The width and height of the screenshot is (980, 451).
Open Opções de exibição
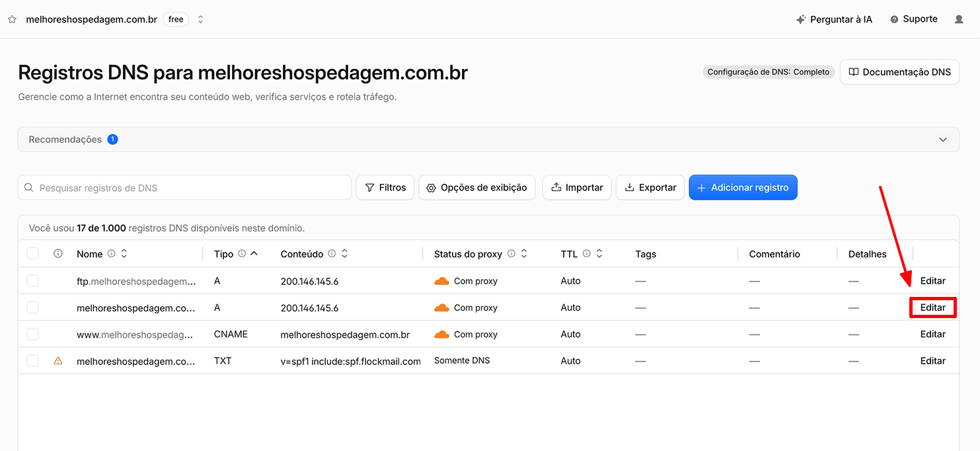(476, 187)
